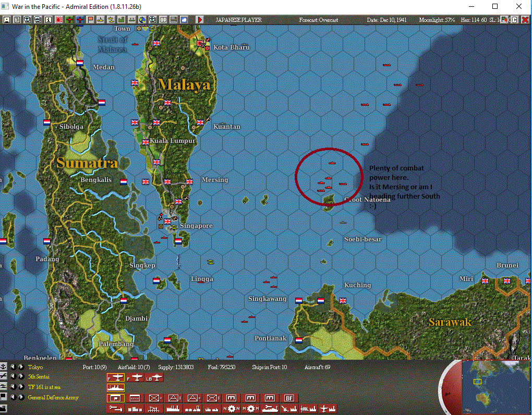Viewport: 532px width, 415px height.
Task: Click the save game disk icon
Action: click(6, 20)
